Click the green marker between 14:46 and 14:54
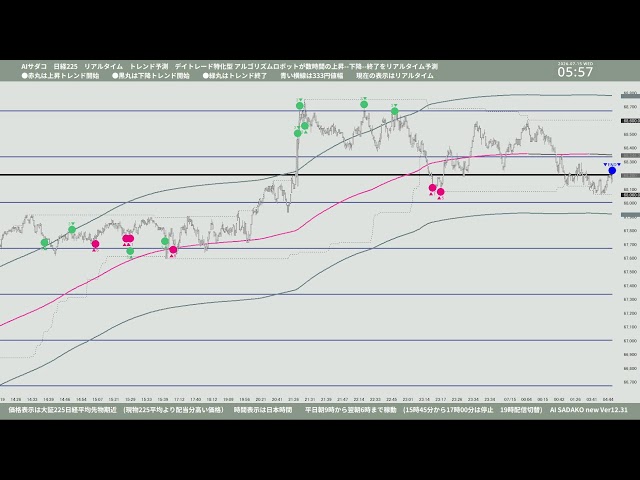This screenshot has height=480, width=640. [72, 230]
